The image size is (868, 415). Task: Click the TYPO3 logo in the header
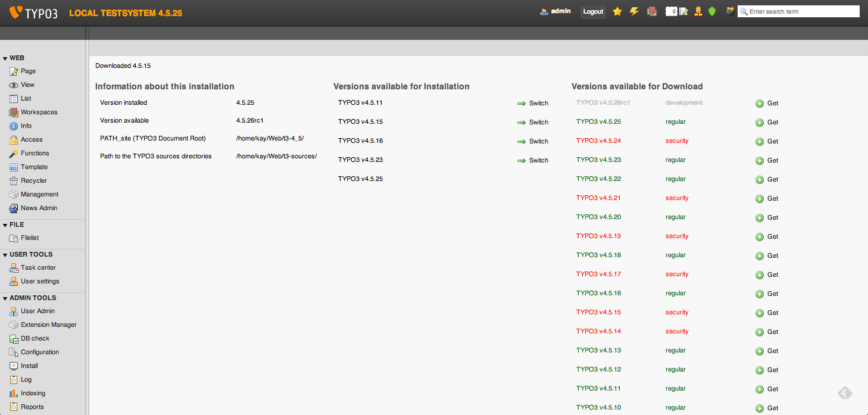click(x=34, y=13)
